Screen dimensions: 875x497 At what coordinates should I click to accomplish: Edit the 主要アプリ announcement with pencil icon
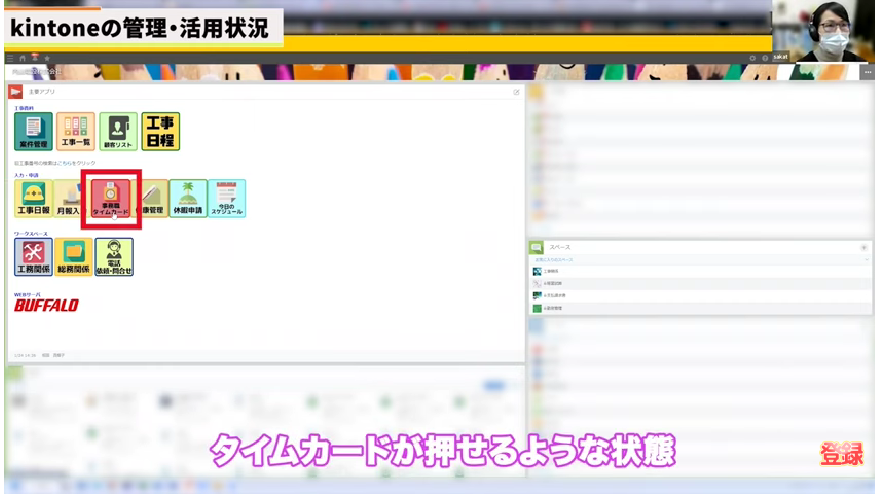pyautogui.click(x=516, y=92)
